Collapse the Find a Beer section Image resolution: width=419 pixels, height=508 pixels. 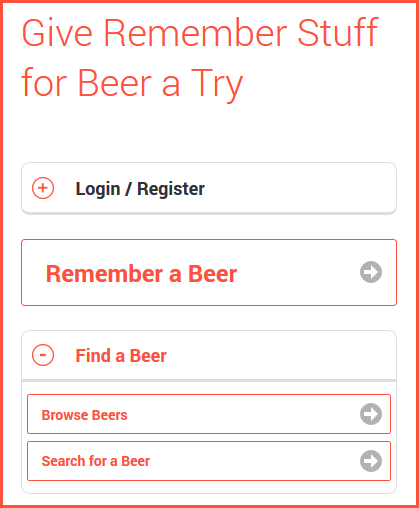[209, 355]
